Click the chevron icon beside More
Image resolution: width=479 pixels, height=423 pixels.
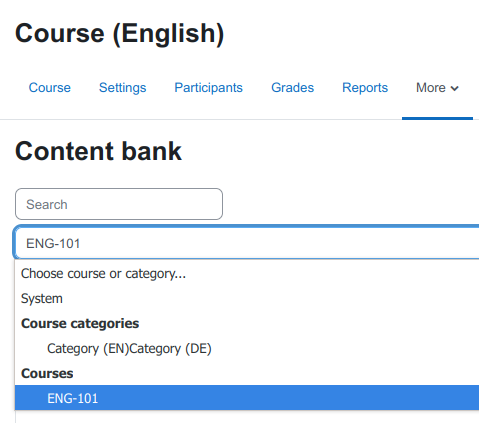click(x=454, y=88)
